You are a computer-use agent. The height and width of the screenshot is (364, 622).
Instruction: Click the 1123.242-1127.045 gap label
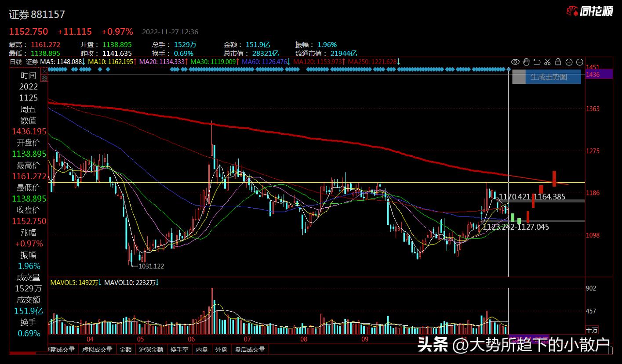tap(516, 227)
